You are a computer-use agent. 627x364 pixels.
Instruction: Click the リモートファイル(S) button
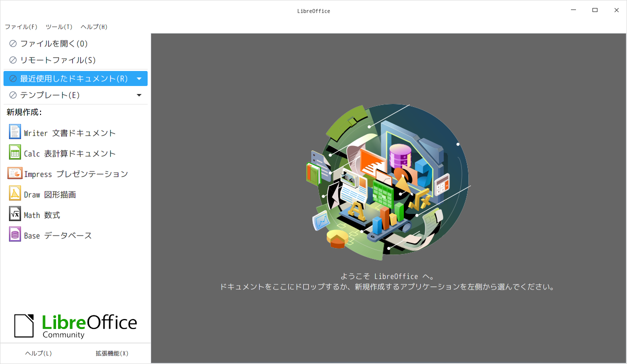[x=76, y=60]
